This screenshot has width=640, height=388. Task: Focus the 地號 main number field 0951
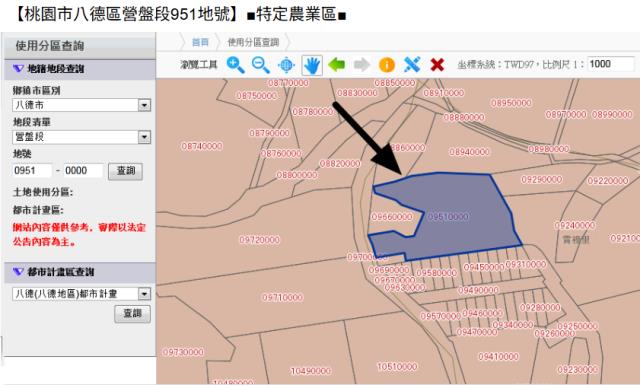(32, 171)
